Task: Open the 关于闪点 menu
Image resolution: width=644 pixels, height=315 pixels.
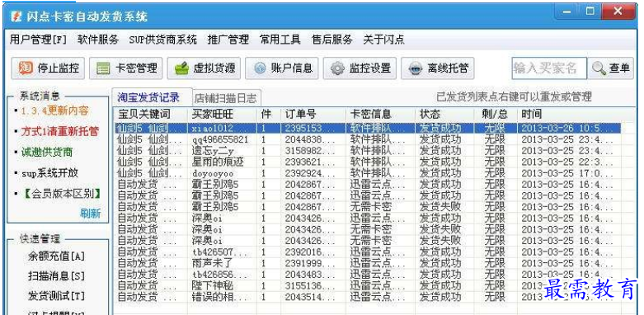Action: point(383,40)
